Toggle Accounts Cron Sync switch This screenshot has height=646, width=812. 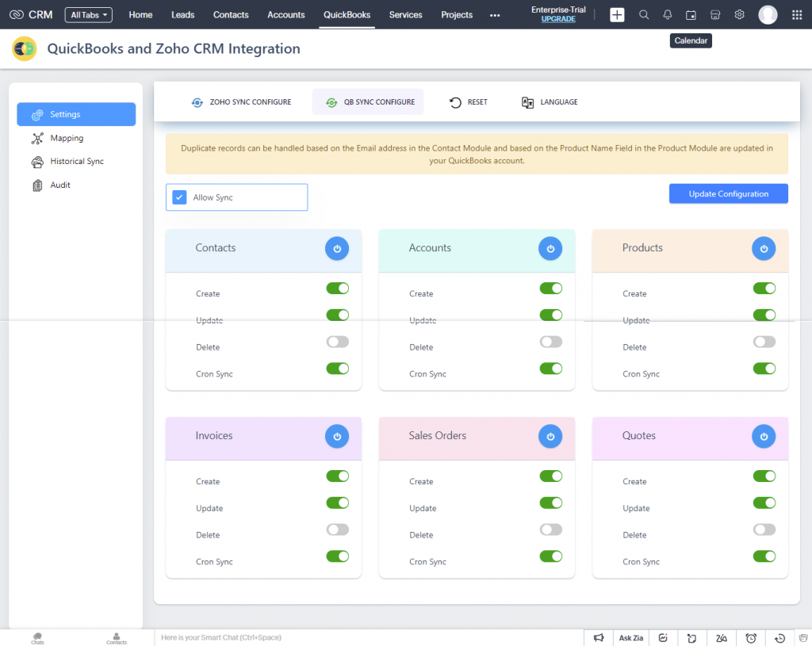click(x=551, y=369)
